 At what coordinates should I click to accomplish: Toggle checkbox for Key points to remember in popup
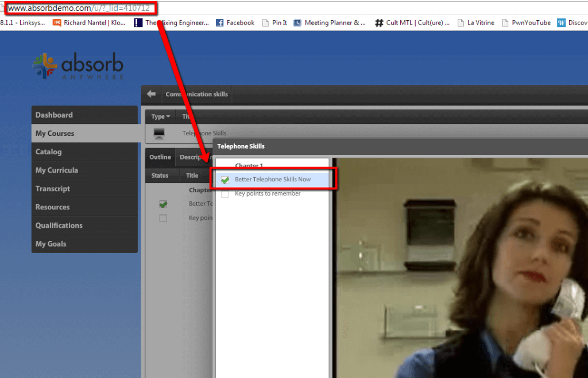pyautogui.click(x=225, y=194)
